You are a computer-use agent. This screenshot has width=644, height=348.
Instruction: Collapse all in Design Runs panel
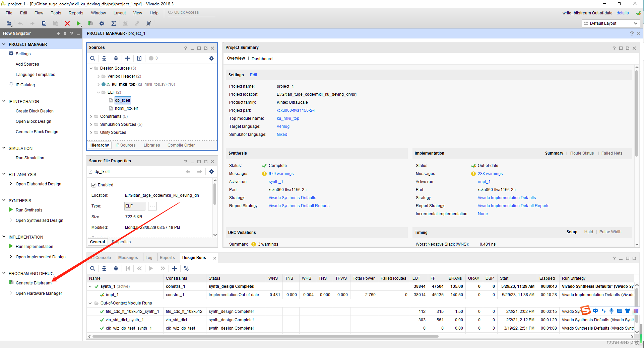[x=104, y=268]
